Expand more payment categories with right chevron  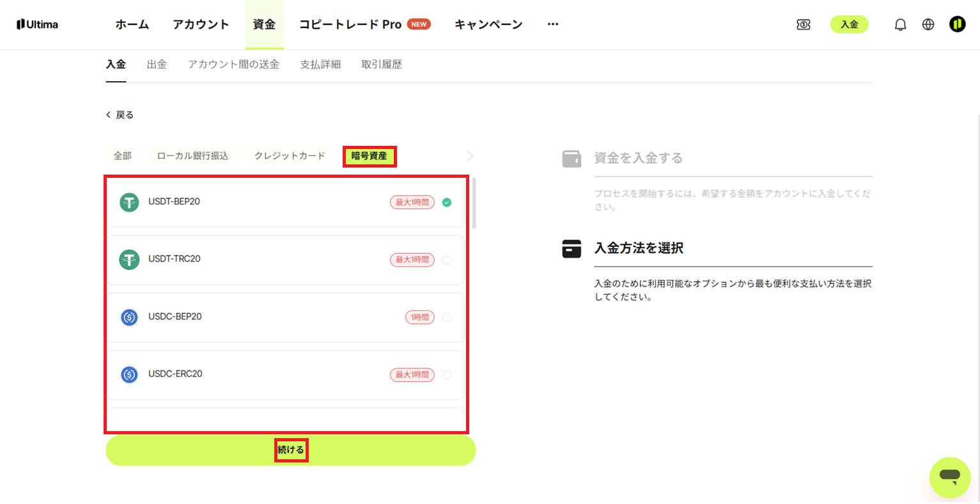(x=471, y=156)
